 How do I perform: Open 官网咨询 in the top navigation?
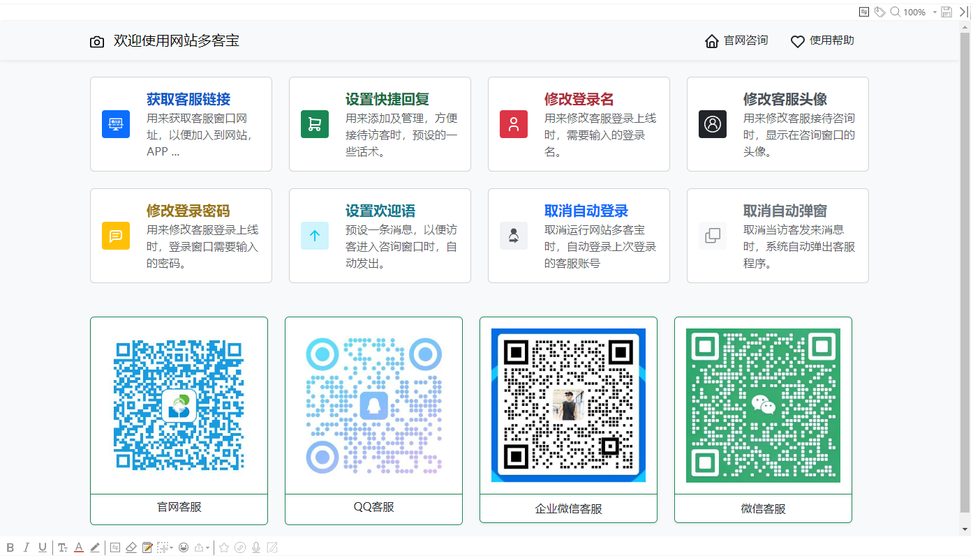(737, 41)
